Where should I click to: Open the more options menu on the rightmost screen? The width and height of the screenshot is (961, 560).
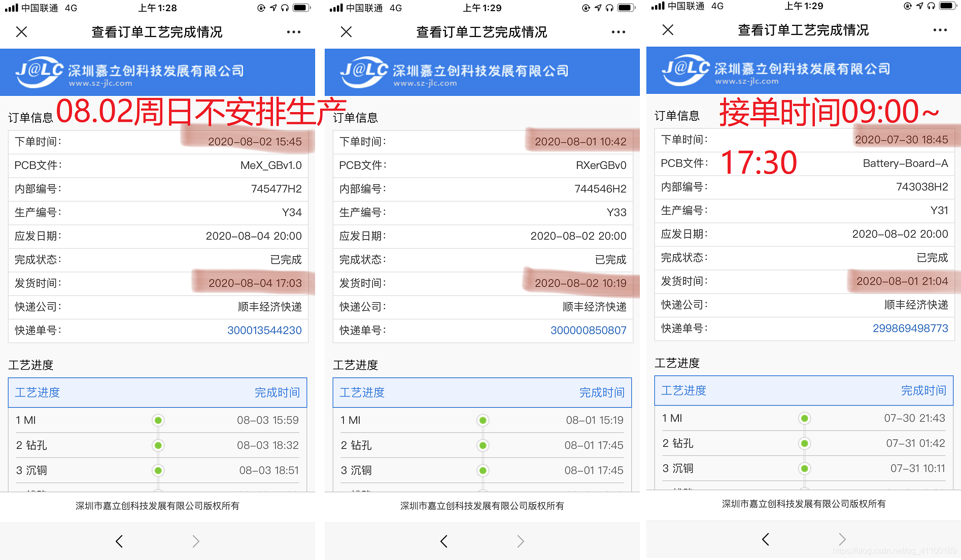[940, 30]
